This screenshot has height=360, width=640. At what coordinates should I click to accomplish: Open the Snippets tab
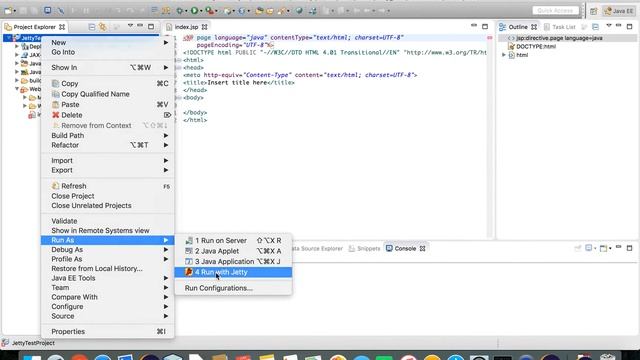tap(364, 249)
